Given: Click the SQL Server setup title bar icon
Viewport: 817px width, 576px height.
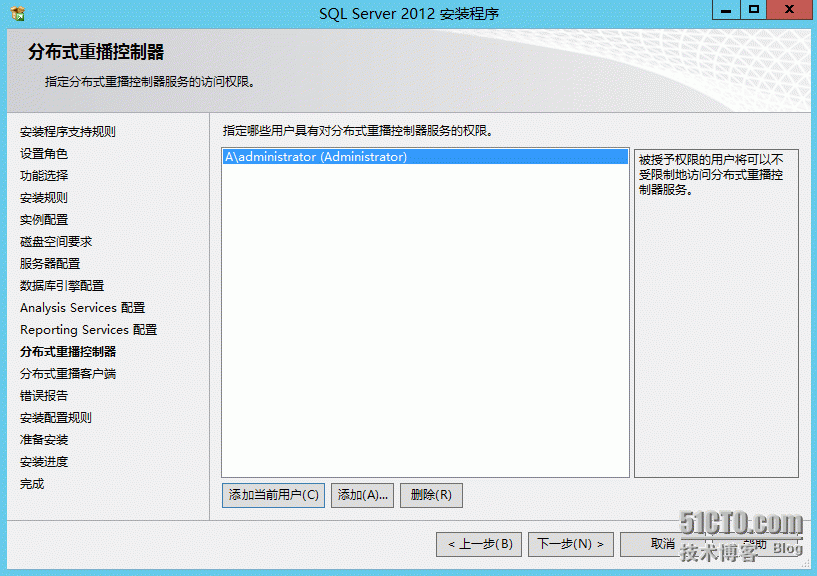Looking at the screenshot, I should tap(18, 14).
